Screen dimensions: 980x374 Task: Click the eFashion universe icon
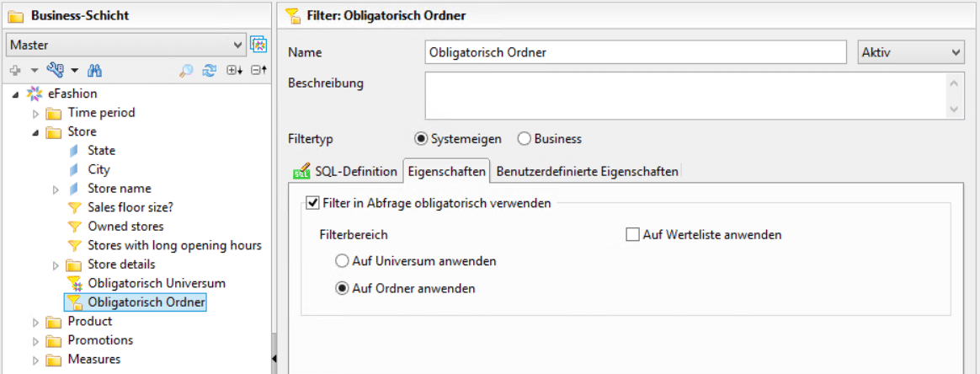coord(35,93)
